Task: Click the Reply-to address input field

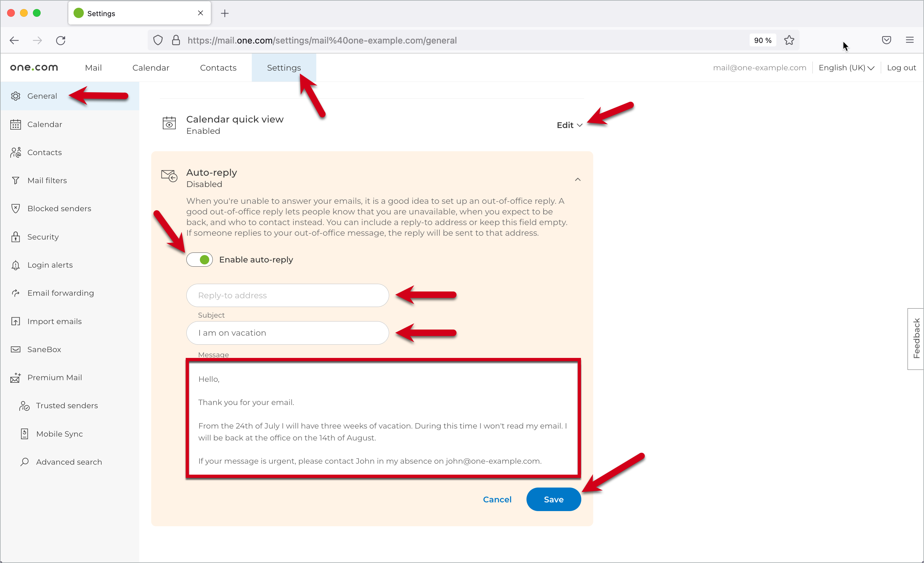Action: coord(287,295)
